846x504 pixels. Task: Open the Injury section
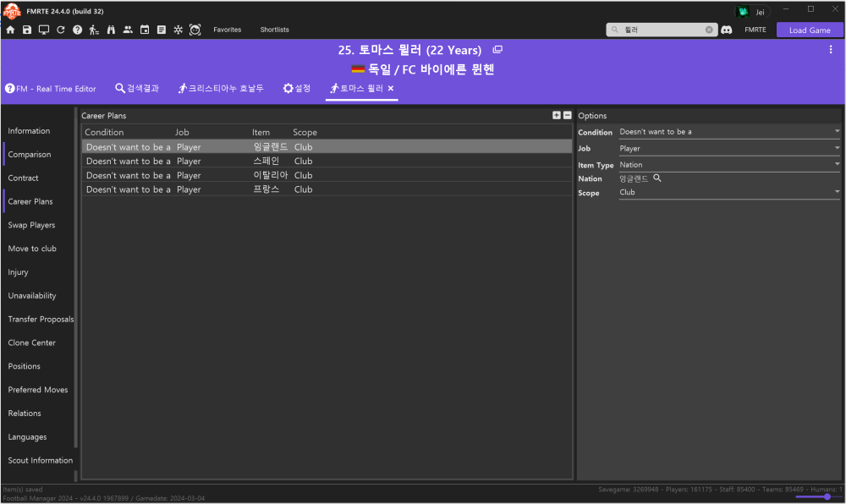[19, 272]
